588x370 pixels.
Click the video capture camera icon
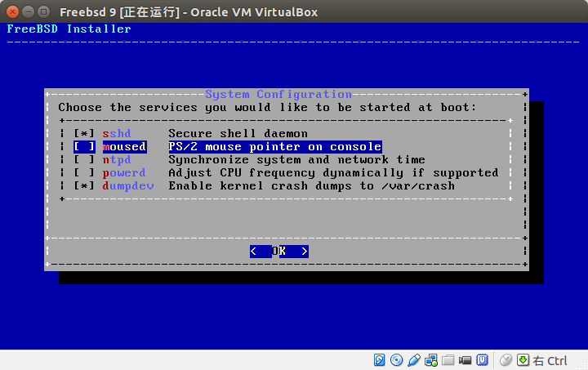(465, 360)
